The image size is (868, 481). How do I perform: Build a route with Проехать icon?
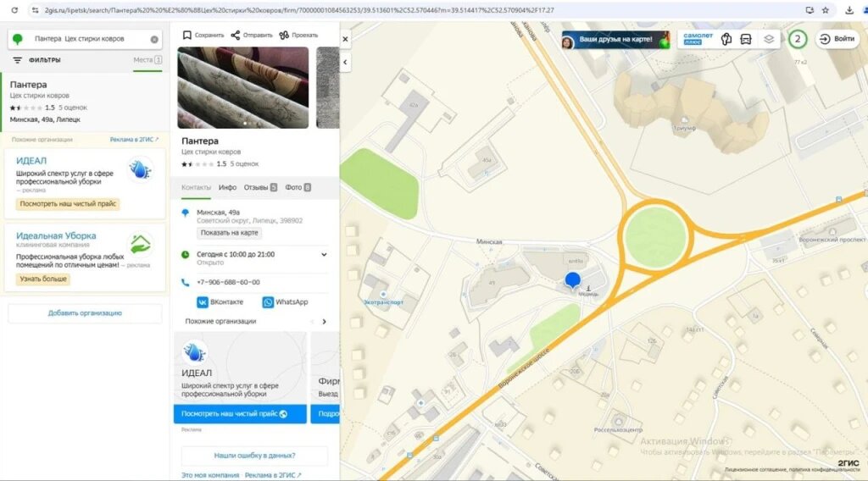point(298,35)
